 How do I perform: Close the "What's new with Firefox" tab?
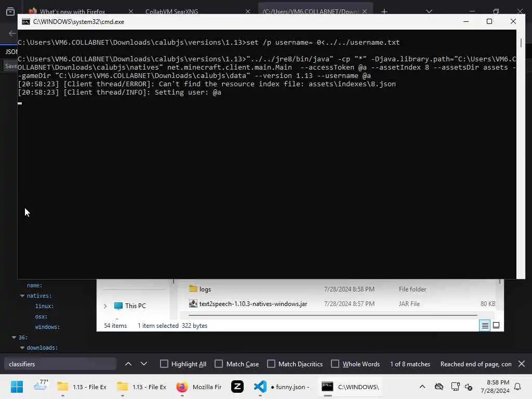point(130,11)
